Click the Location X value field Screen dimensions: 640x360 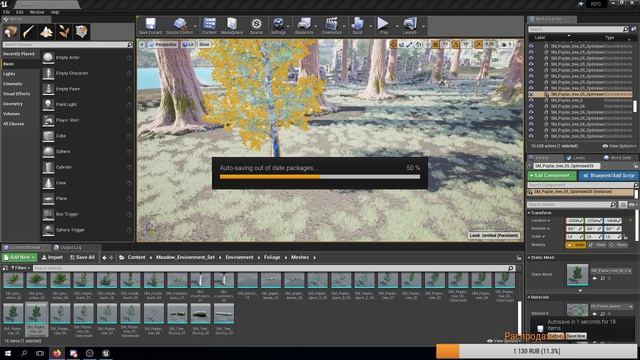click(x=574, y=221)
